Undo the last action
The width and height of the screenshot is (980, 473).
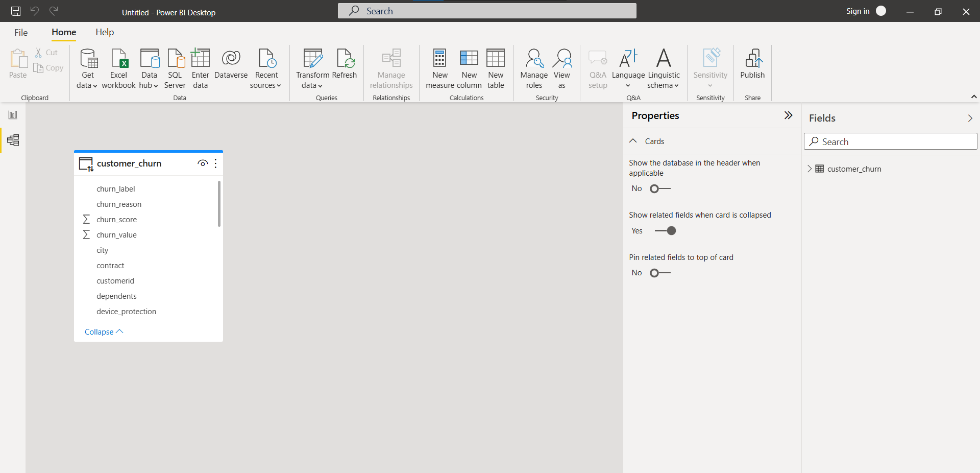point(35,11)
